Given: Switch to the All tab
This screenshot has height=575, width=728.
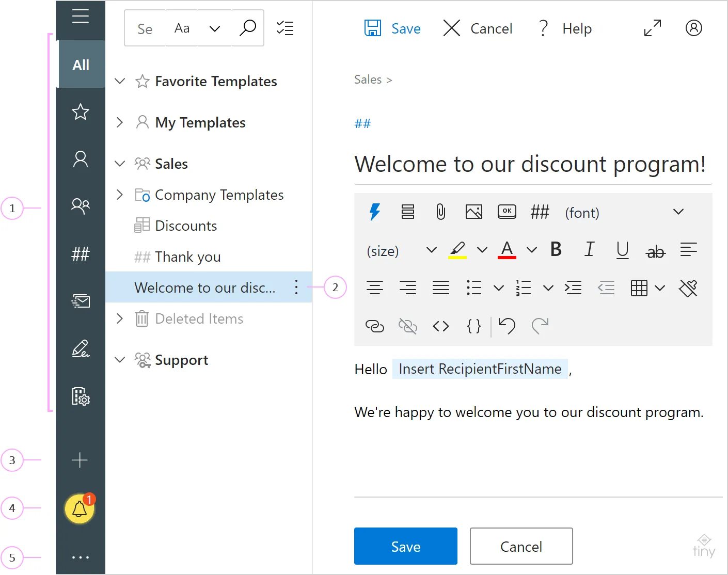Looking at the screenshot, I should [81, 65].
